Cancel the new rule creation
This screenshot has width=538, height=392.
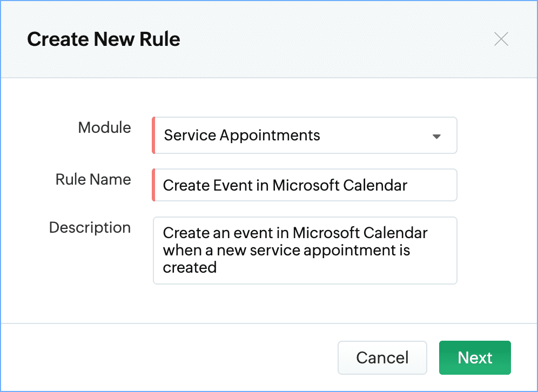(x=382, y=357)
